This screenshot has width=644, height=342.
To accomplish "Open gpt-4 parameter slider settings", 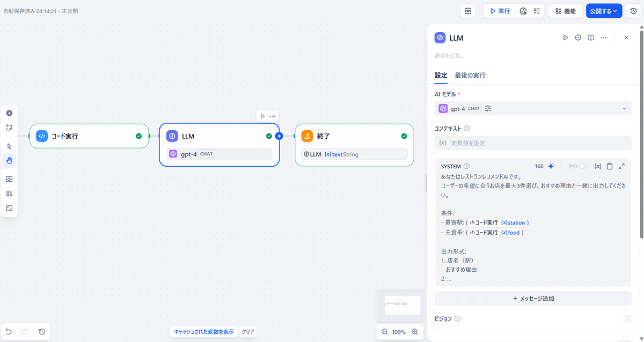I will coord(488,108).
